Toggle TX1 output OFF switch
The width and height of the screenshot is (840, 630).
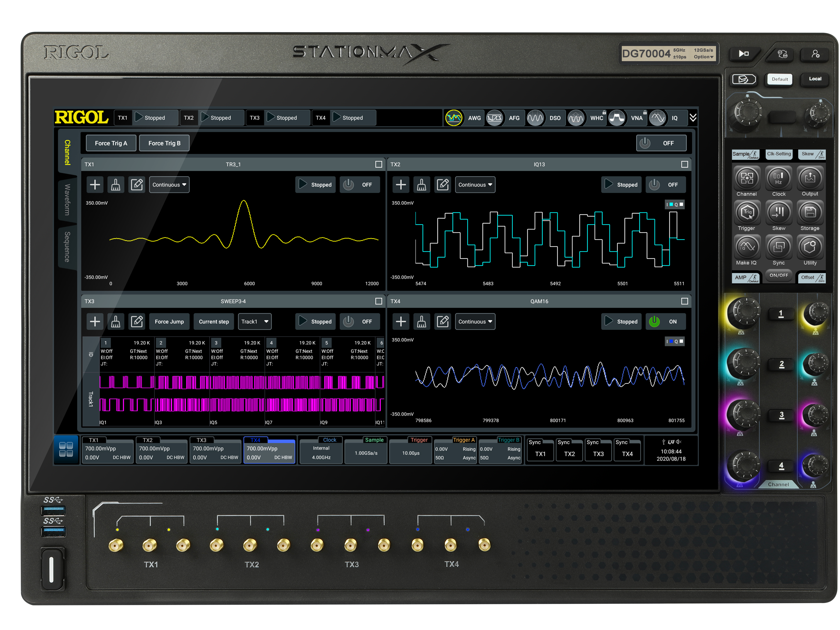click(x=360, y=185)
